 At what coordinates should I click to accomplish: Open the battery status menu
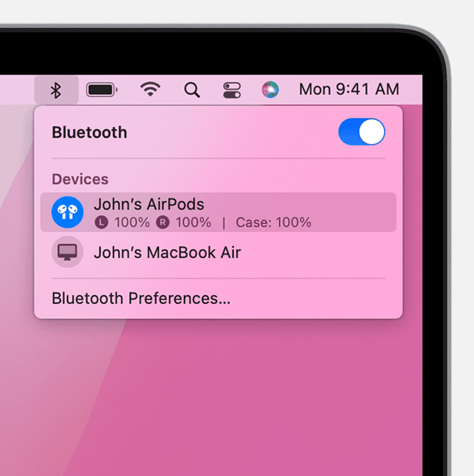click(x=102, y=90)
